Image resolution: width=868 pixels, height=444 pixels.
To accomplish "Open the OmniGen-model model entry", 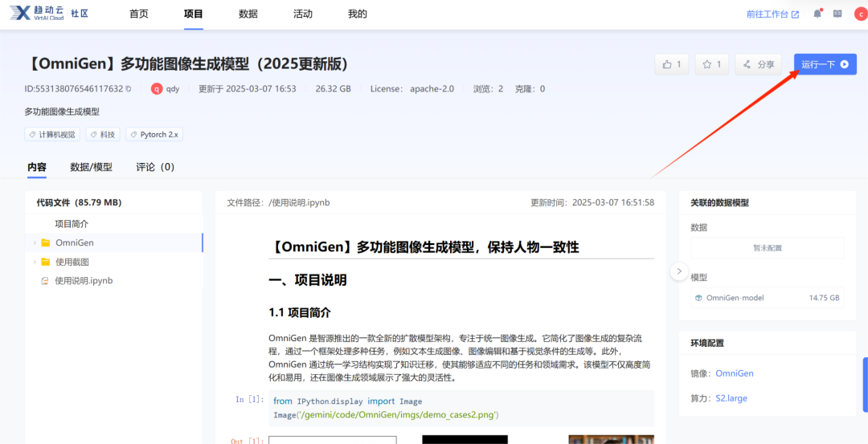I will point(768,298).
